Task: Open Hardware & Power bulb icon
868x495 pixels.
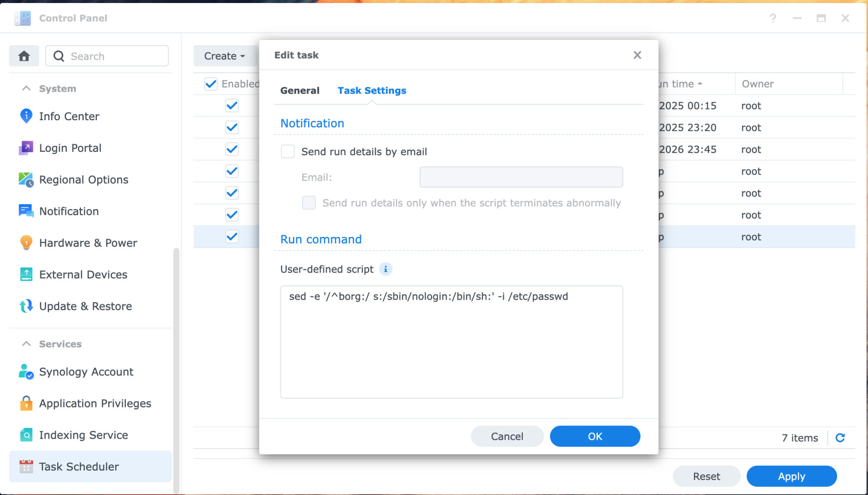Action: pos(26,243)
